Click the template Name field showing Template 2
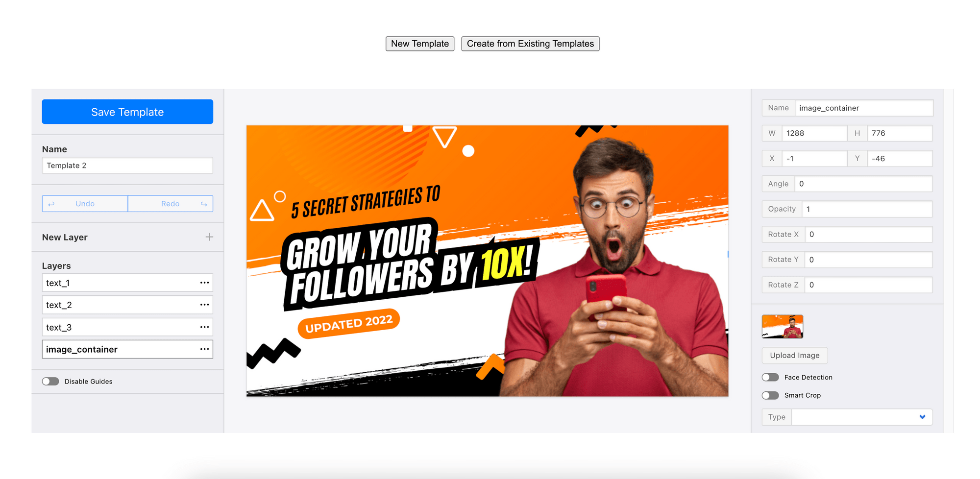This screenshot has width=980, height=479. click(127, 166)
